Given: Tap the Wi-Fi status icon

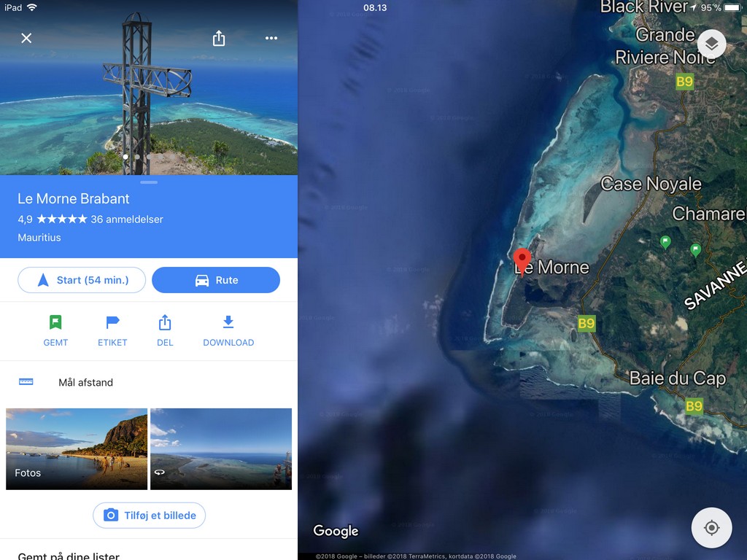Looking at the screenshot, I should (x=32, y=7).
